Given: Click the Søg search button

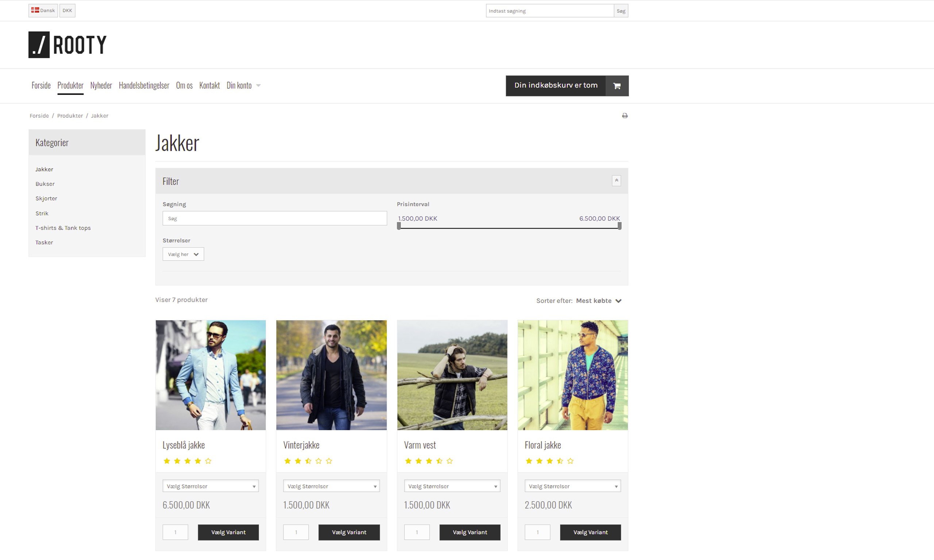Looking at the screenshot, I should tap(620, 11).
